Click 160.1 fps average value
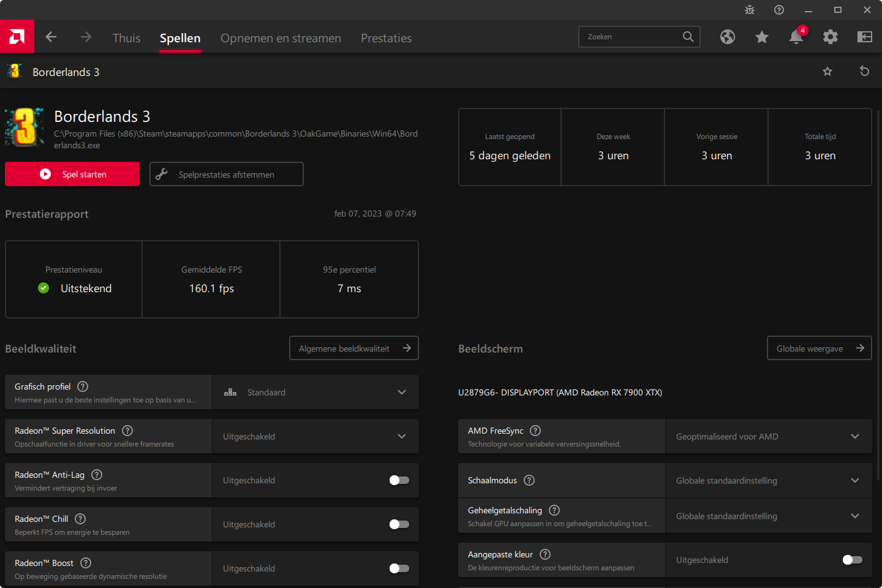Viewport: 882px width, 588px height. 211,288
